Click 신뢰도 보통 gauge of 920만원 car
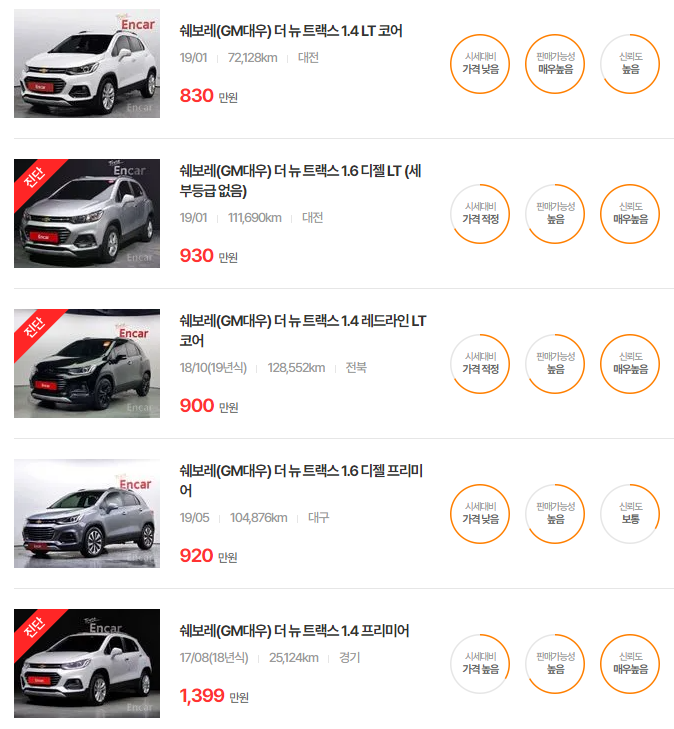Screen dimensions: 674x729 point(630,514)
